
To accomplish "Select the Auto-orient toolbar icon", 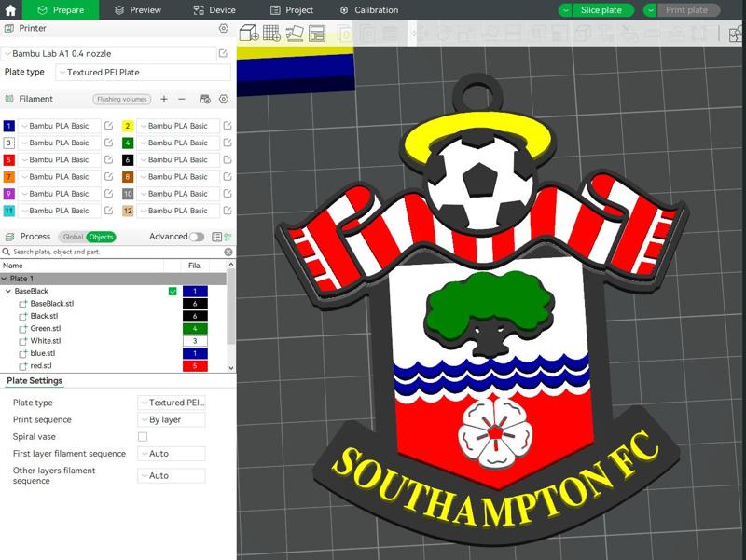I will pos(295,33).
